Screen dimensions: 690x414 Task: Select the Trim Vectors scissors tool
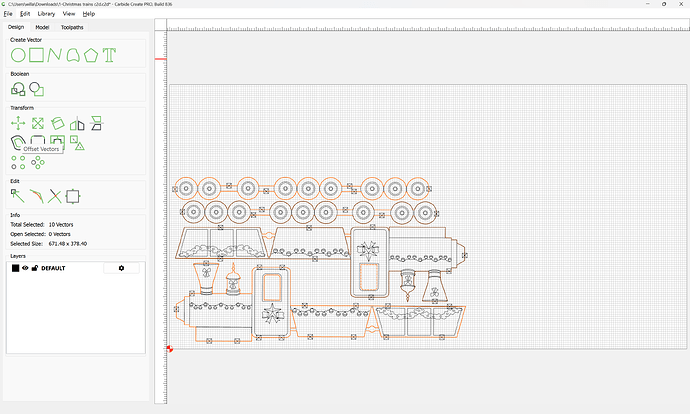click(55, 196)
